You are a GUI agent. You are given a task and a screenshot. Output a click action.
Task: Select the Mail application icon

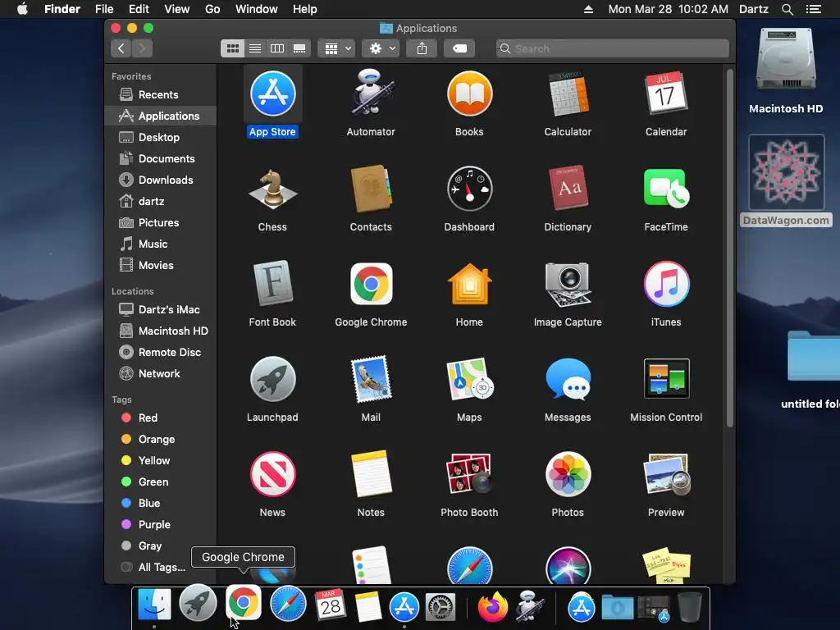pos(371,379)
